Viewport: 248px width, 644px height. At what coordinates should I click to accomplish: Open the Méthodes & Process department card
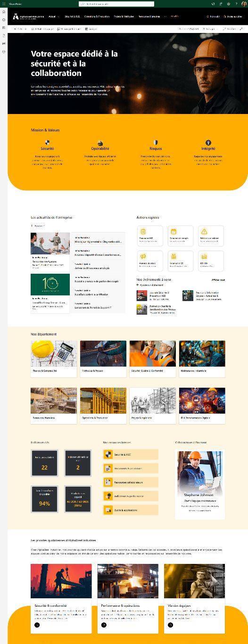103,359
